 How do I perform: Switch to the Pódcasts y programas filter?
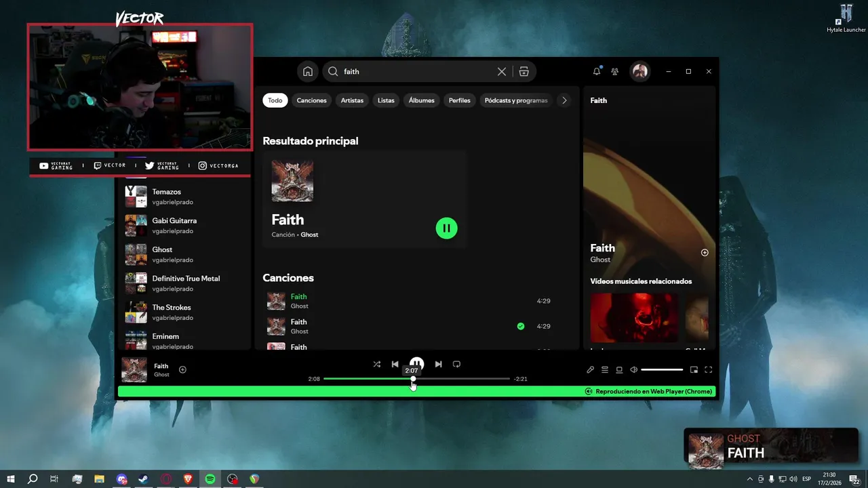click(516, 100)
